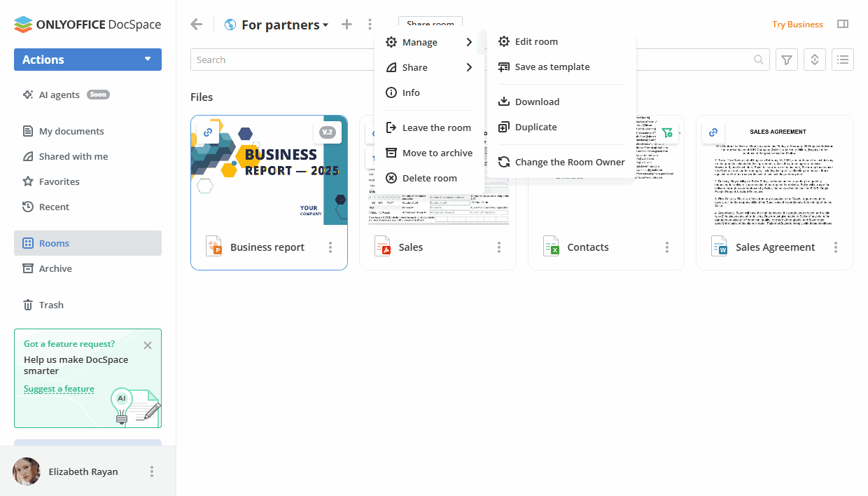The image size is (868, 496).
Task: Switch view using the list view icon
Action: tap(843, 60)
